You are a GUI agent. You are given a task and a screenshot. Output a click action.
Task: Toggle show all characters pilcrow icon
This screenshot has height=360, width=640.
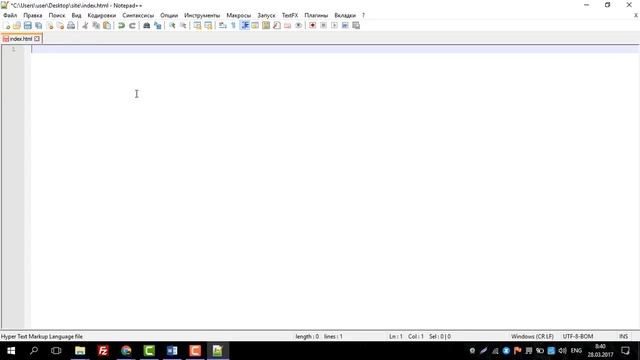click(233, 25)
